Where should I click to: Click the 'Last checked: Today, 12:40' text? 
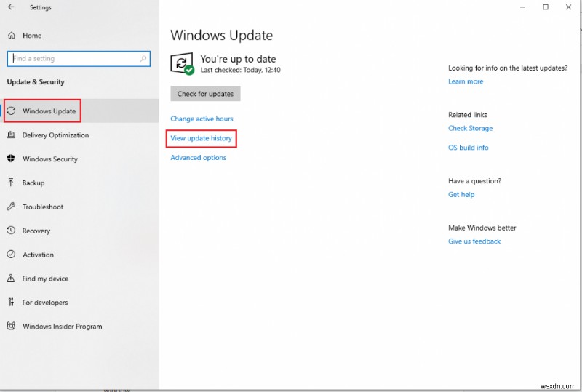click(x=241, y=70)
